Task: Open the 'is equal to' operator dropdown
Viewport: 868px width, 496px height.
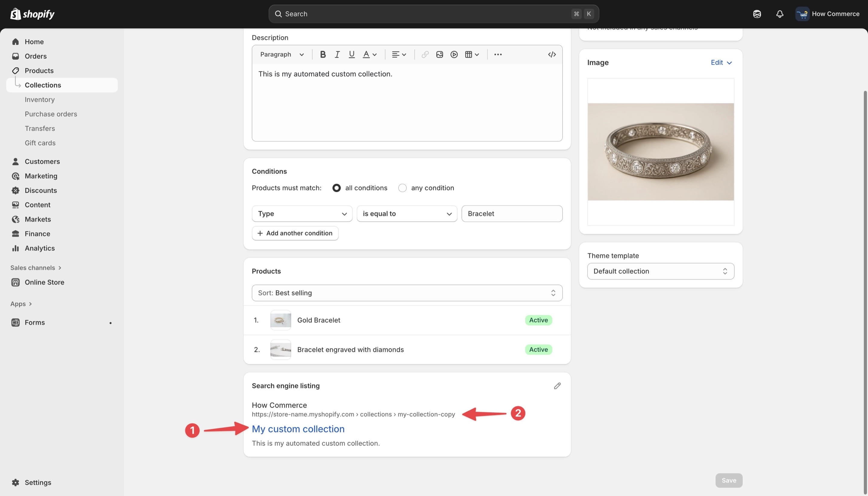Action: pos(407,214)
